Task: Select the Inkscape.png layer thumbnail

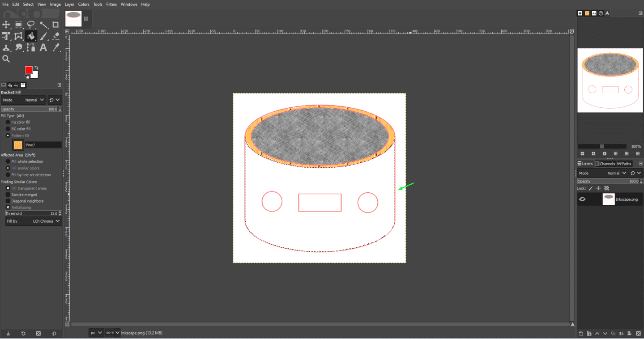Action: (x=609, y=199)
